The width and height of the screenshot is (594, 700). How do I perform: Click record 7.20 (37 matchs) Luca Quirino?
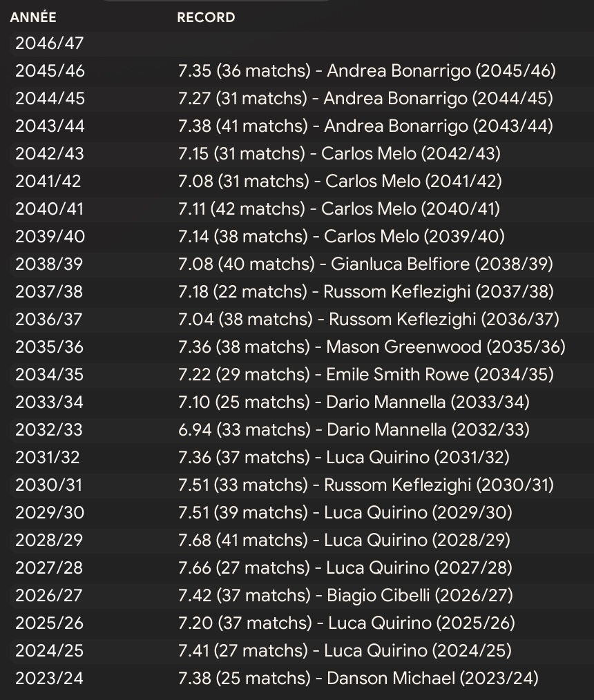[347, 623]
